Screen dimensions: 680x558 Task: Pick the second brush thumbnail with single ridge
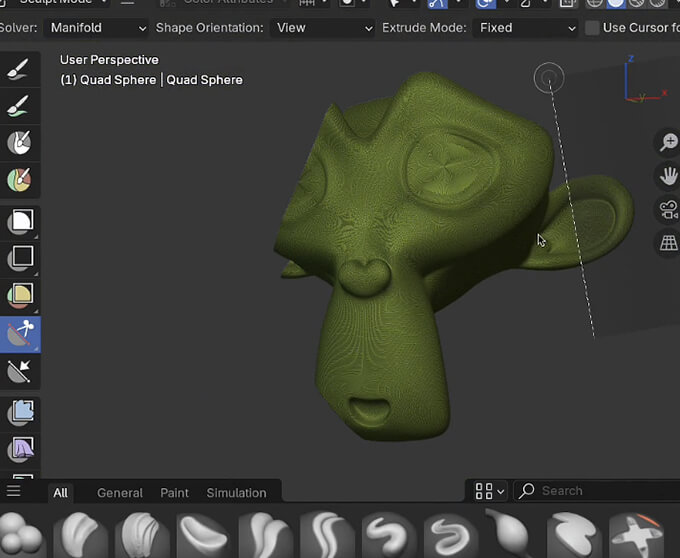click(x=81, y=535)
